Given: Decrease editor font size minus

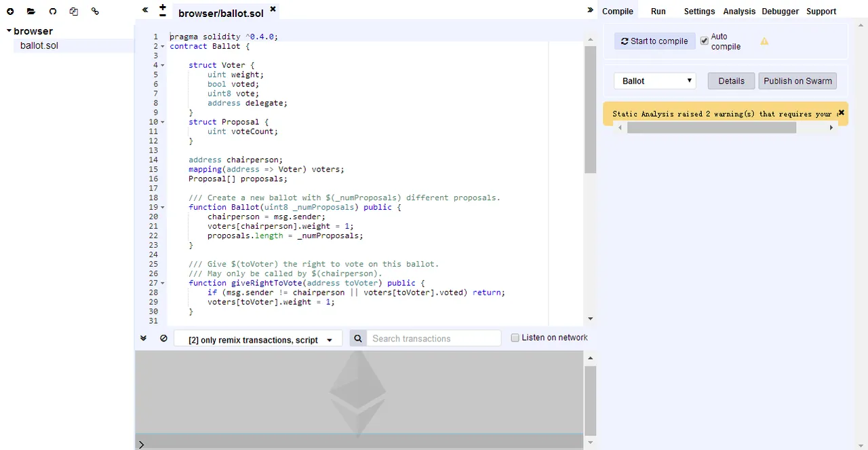Looking at the screenshot, I should point(163,14).
